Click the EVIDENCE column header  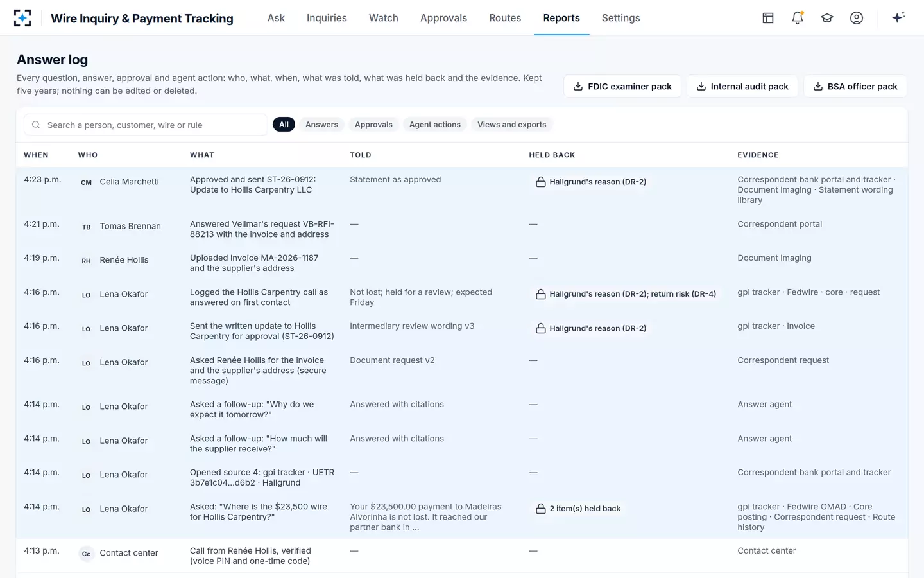(x=758, y=155)
